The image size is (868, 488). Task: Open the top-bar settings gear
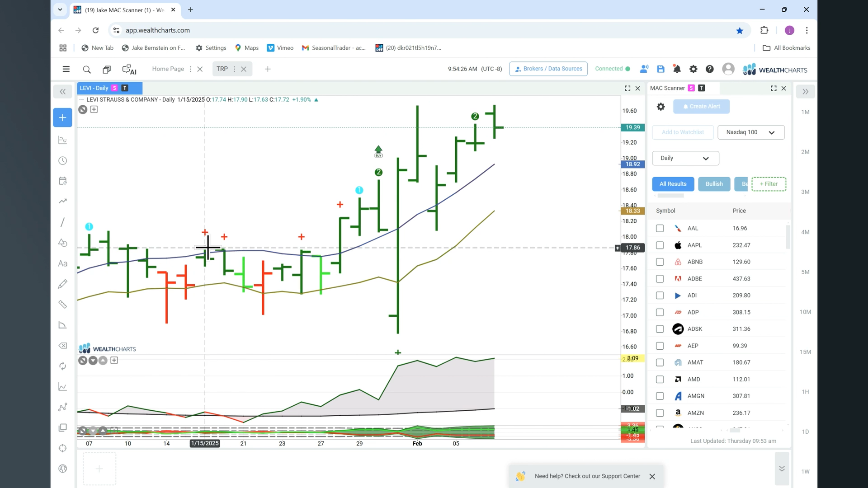(693, 69)
